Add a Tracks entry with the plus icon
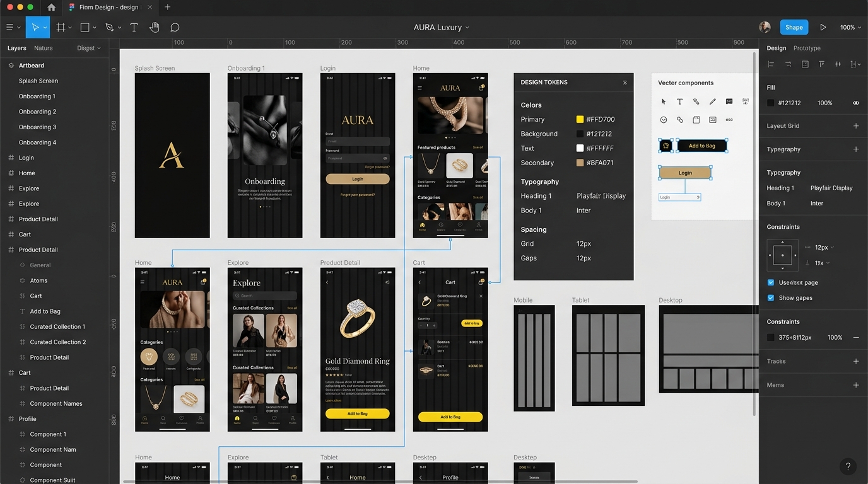Viewport: 868px width, 484px height. pyautogui.click(x=856, y=362)
